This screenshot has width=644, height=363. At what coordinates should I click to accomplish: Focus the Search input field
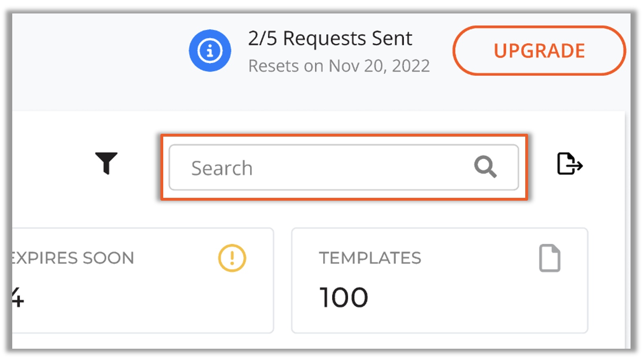[344, 167]
